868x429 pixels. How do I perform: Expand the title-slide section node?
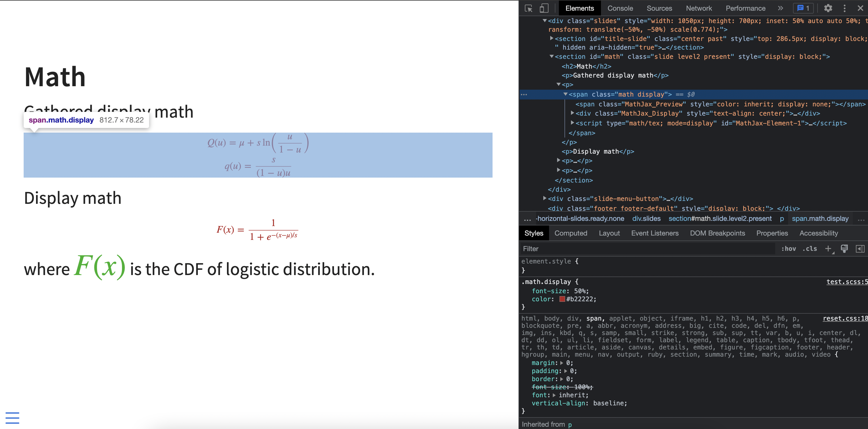click(552, 38)
